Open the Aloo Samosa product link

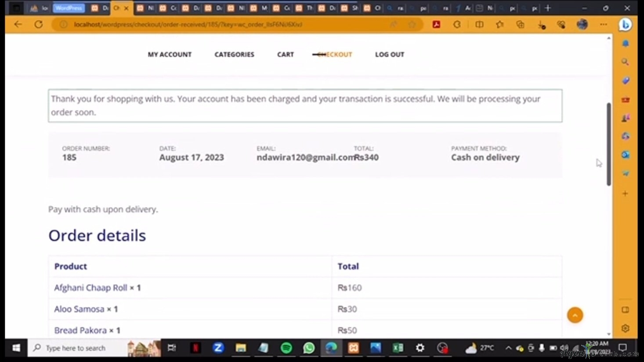coord(79,309)
